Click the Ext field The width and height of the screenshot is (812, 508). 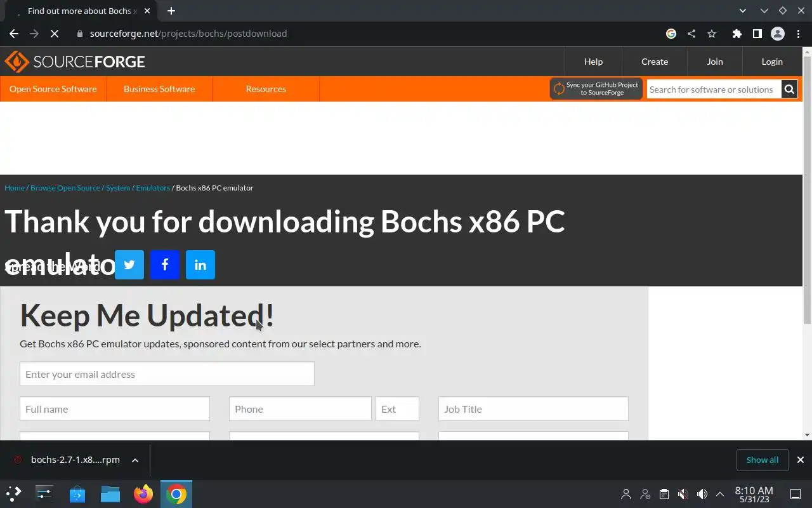pyautogui.click(x=397, y=409)
